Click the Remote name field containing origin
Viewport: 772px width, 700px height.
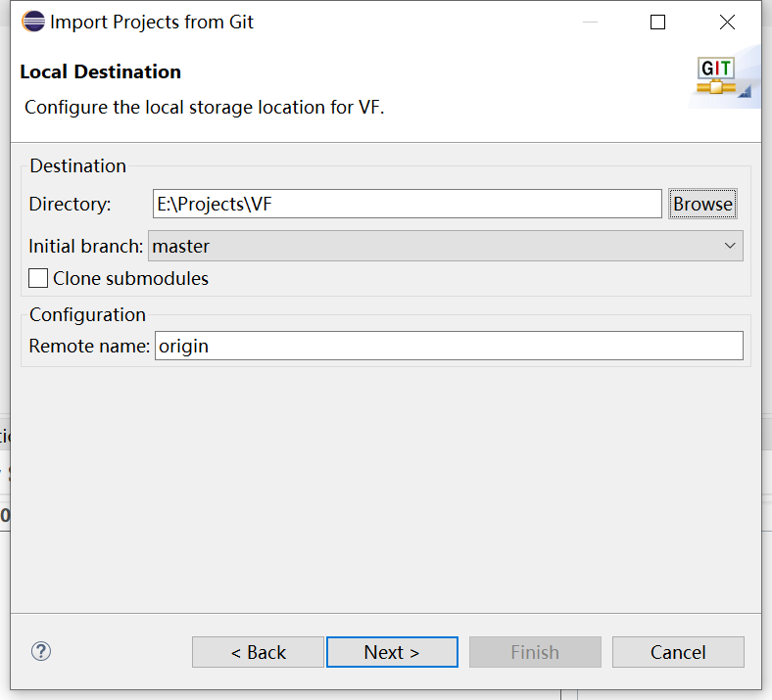point(449,346)
